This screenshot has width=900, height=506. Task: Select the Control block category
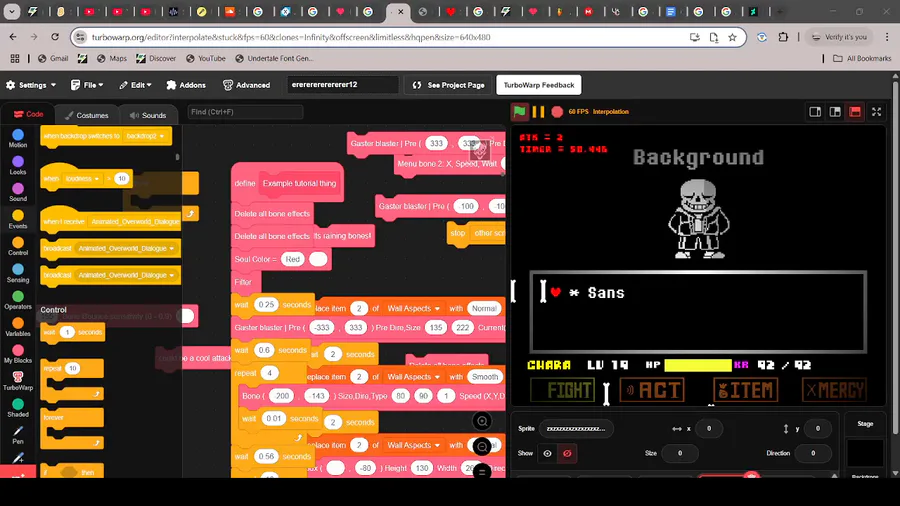(x=18, y=246)
